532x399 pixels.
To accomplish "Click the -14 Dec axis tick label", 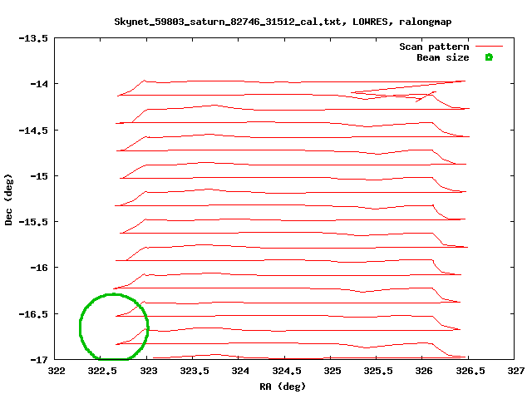I will [39, 84].
